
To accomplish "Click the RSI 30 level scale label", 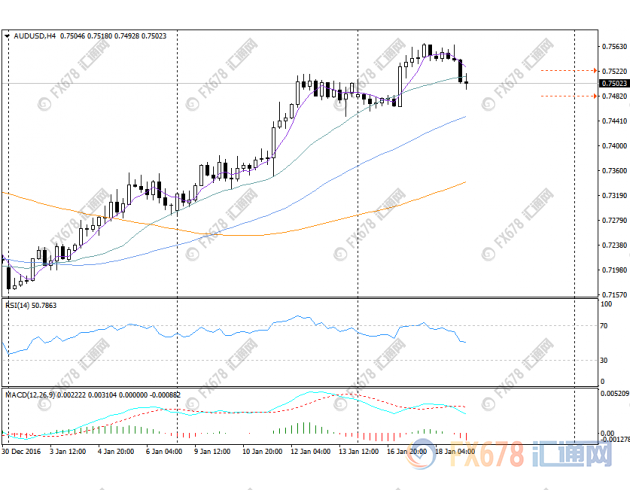I will coord(604,359).
